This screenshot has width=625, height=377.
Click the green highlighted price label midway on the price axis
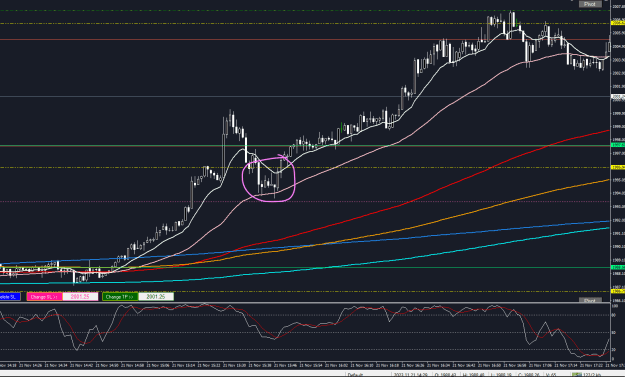[617, 145]
